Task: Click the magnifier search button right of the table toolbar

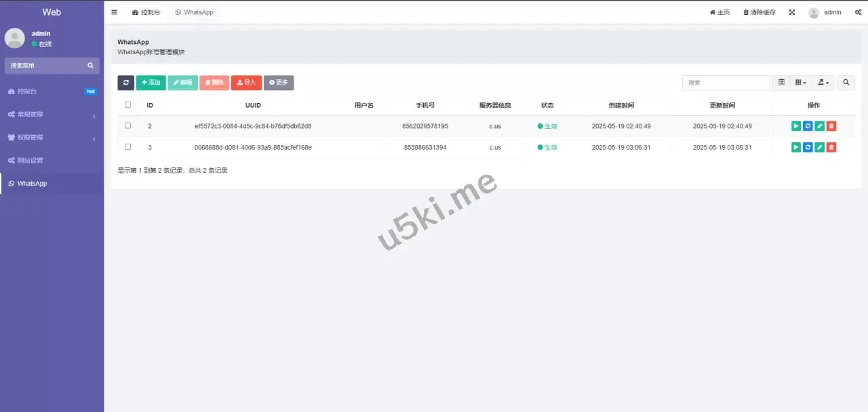Action: click(846, 83)
